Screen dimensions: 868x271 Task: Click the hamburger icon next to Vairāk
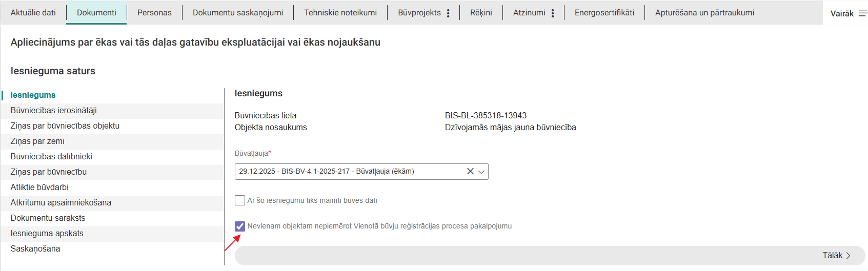863,13
